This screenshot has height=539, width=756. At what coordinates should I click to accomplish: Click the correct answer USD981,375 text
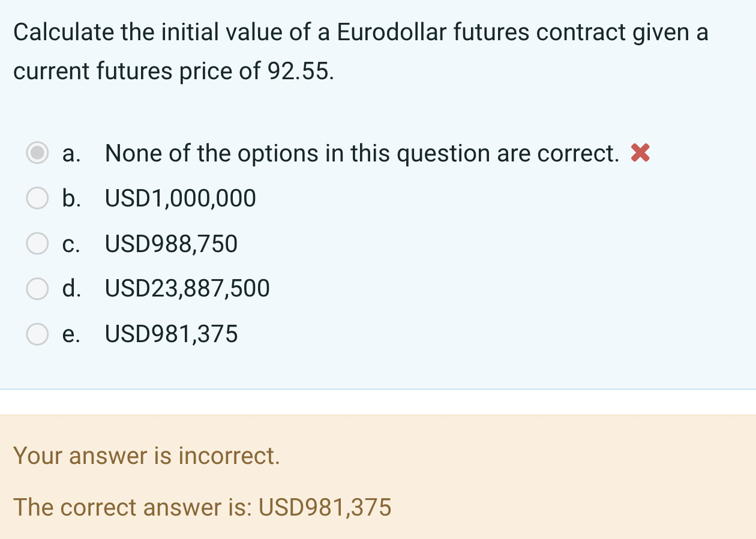point(202,508)
